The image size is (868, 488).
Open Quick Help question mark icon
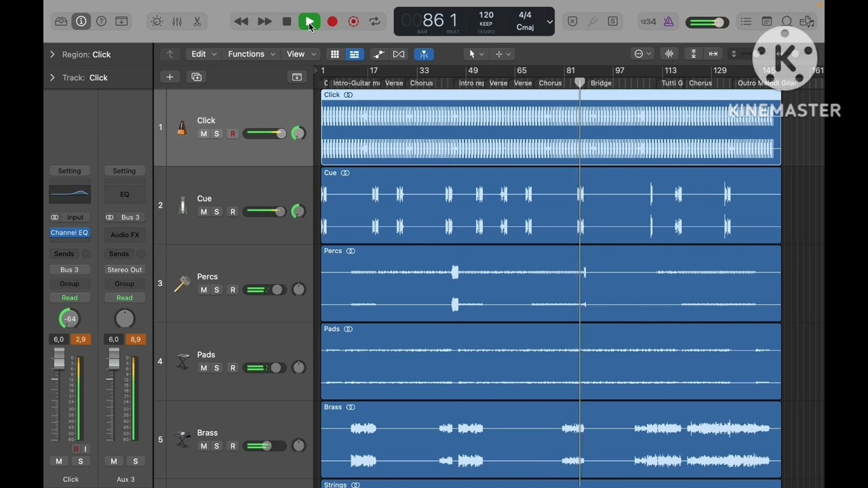[x=102, y=22]
